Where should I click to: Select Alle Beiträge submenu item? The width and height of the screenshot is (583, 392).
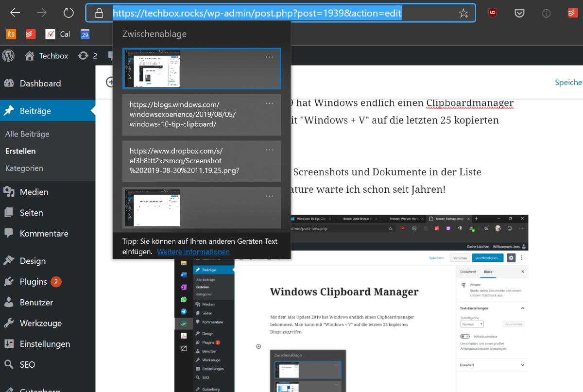coord(27,134)
